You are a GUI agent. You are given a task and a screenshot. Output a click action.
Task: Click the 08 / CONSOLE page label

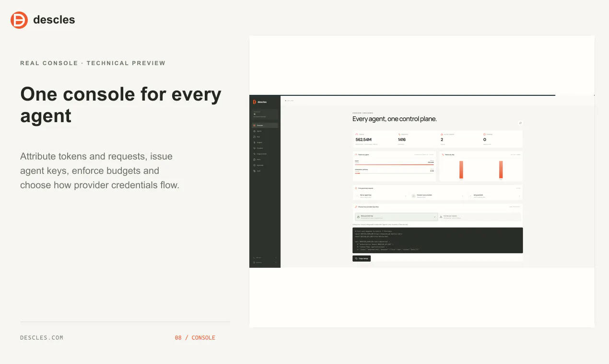[195, 338]
